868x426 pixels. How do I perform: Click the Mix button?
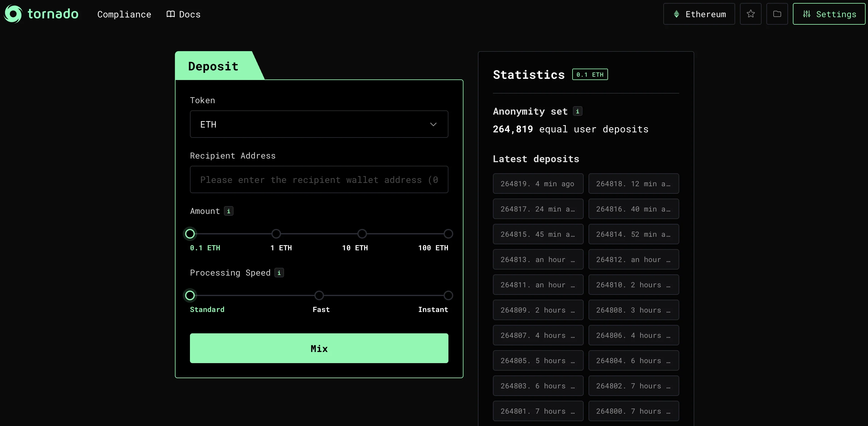(319, 348)
